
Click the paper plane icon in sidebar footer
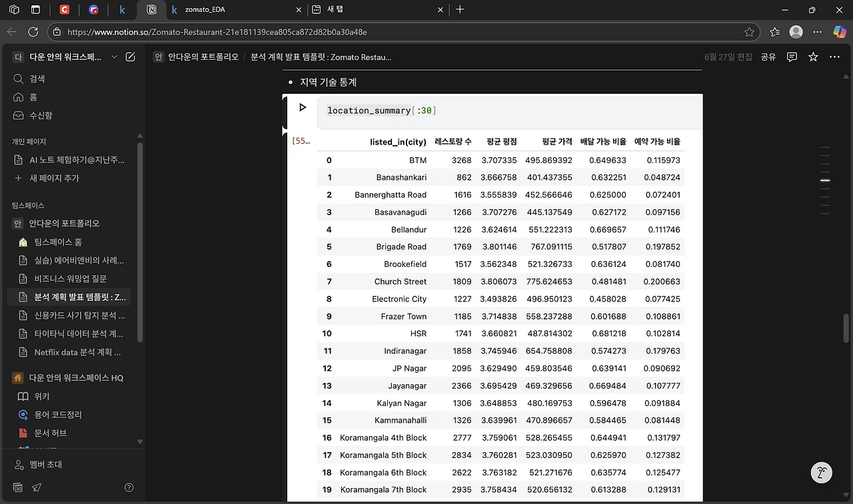click(37, 487)
